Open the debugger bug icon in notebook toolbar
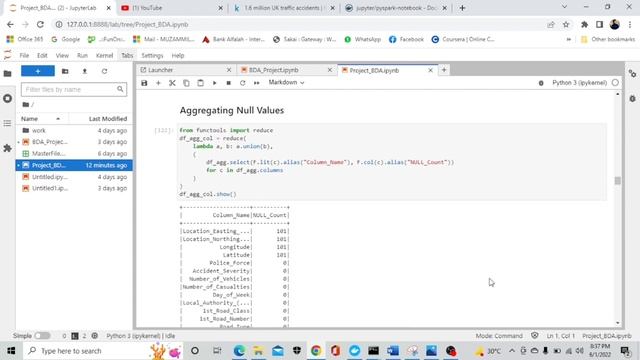Image resolution: width=640 pixels, height=360 pixels. coord(541,83)
